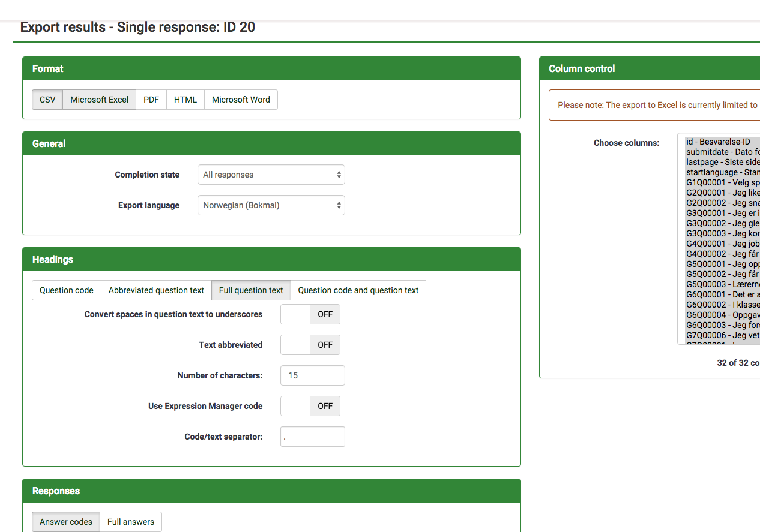
Task: Select Abbreviated question text heading
Action: click(156, 290)
